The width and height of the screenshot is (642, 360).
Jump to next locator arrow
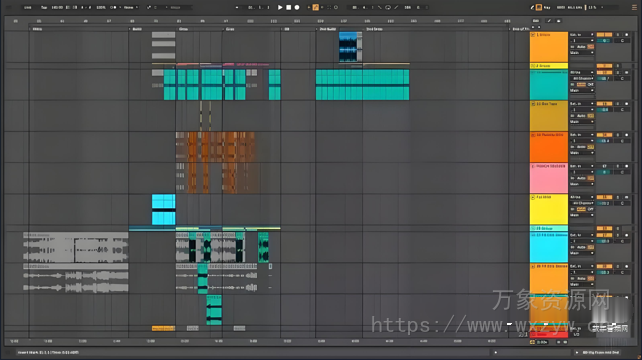click(539, 27)
